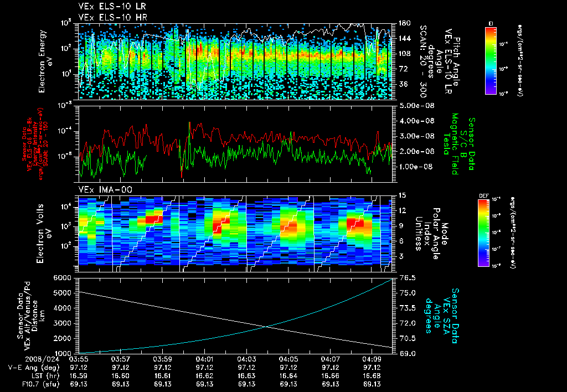Click the SZA tick 75.0
Image resolution: width=567 pixels, height=392 pixels.
406,293
